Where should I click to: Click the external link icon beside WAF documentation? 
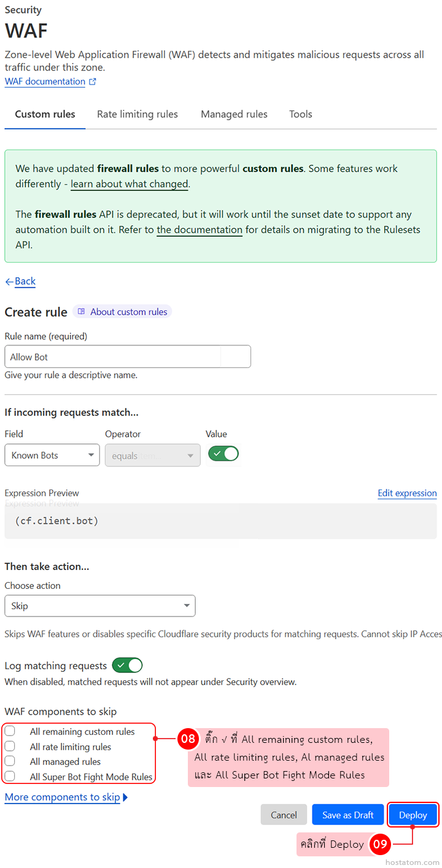(x=93, y=82)
